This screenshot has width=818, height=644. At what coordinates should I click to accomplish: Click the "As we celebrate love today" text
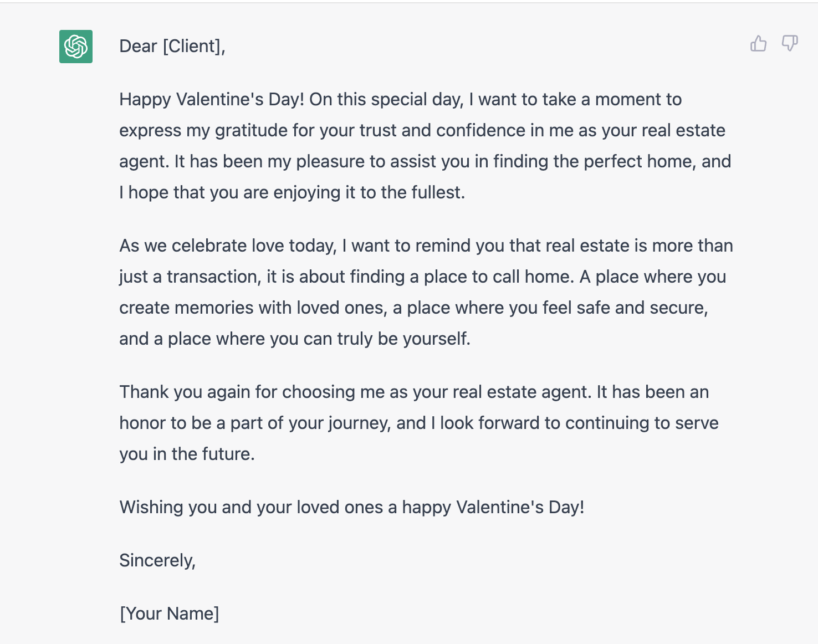point(228,246)
